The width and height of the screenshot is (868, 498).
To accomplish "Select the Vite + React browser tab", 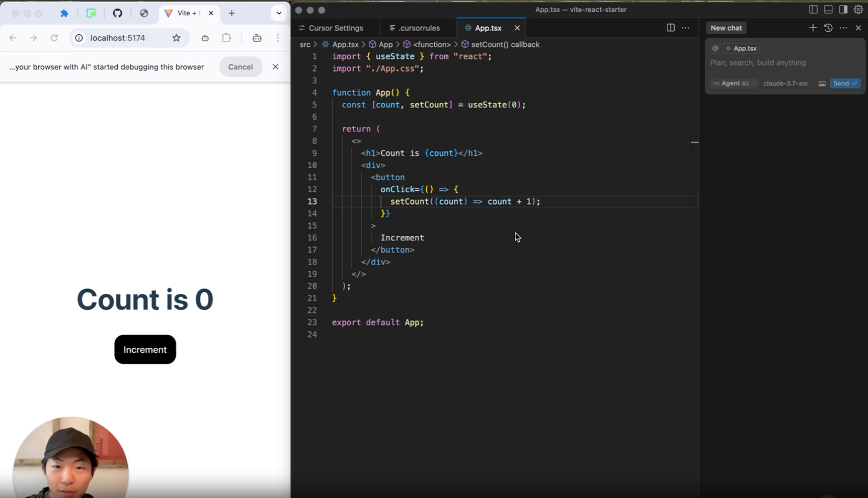I will (x=189, y=13).
